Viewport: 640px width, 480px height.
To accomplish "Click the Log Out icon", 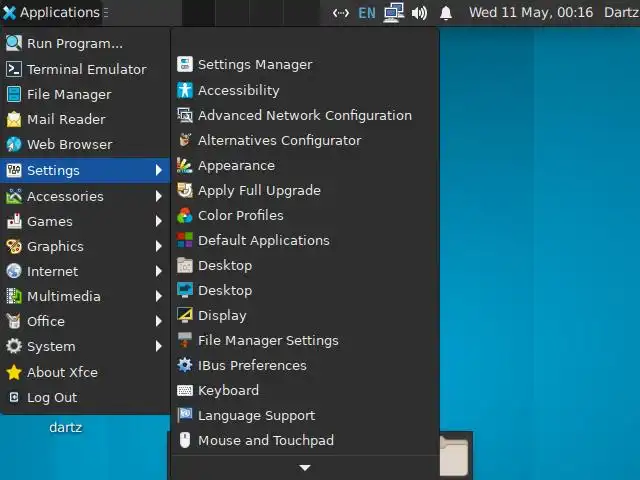I will click(14, 397).
